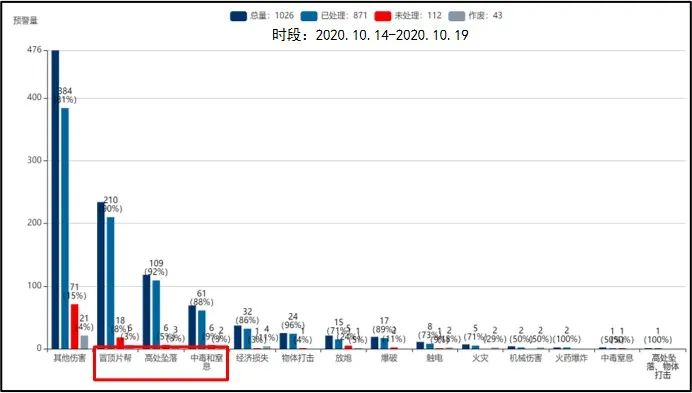This screenshot has height=393, width=692.
Task: Click the 放炮 category label
Action: (343, 358)
